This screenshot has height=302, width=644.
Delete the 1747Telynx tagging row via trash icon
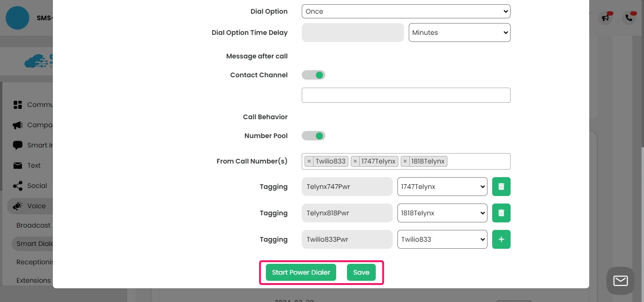pyautogui.click(x=501, y=187)
